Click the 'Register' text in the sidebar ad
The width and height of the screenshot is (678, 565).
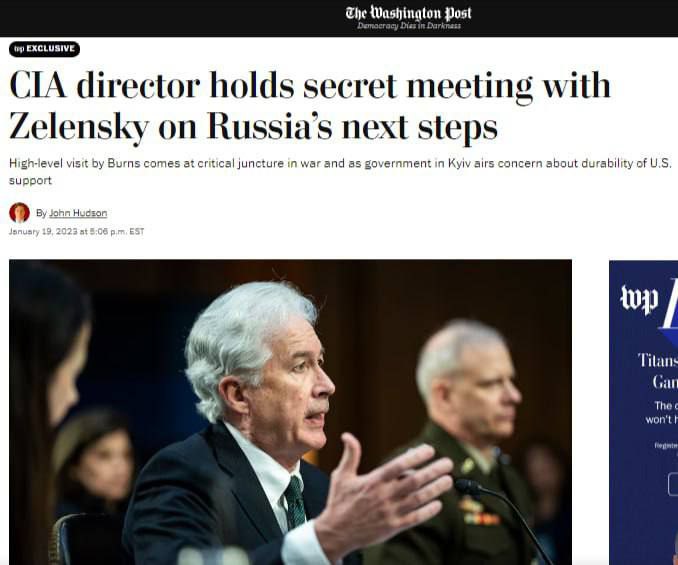coord(666,445)
